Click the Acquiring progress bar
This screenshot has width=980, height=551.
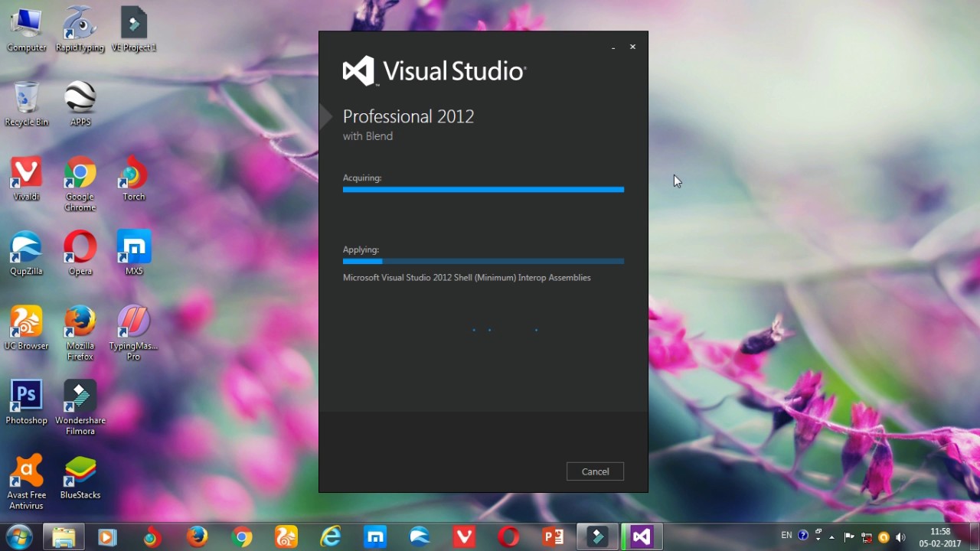(483, 189)
